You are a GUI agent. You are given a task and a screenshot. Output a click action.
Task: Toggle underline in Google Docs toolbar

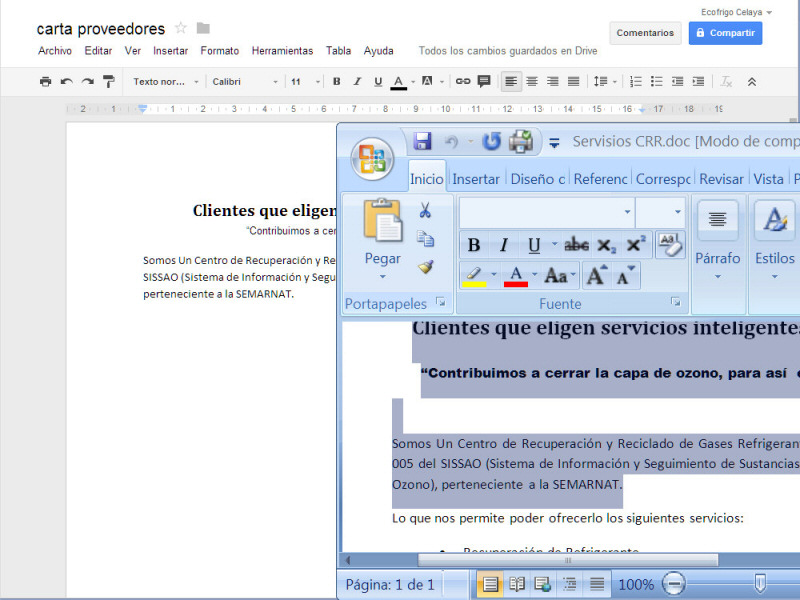pyautogui.click(x=378, y=82)
